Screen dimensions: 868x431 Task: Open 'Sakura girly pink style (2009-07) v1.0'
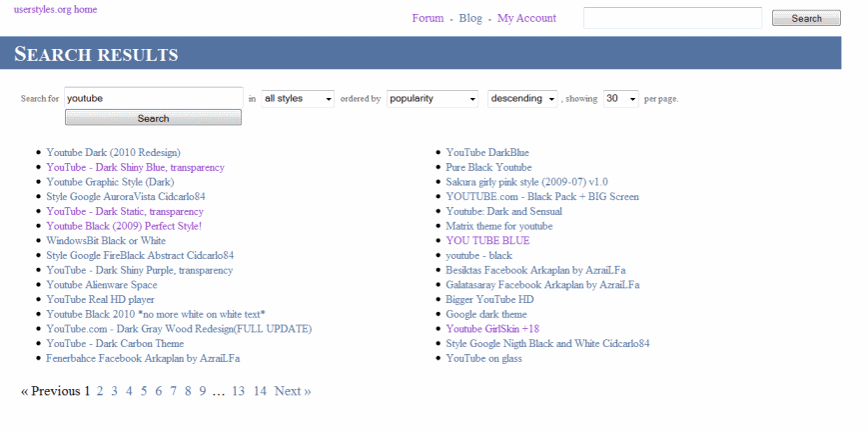pyautogui.click(x=527, y=182)
